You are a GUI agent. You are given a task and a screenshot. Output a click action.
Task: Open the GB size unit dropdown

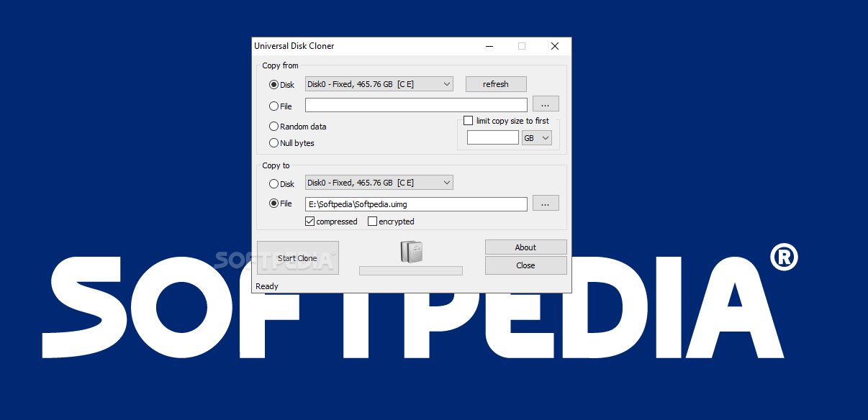(537, 138)
